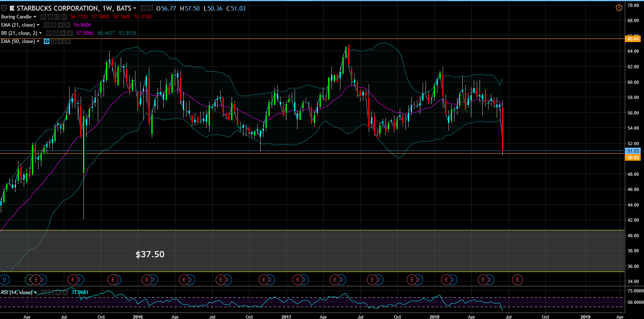Expand the BB (21, close, 2) dropdown arrow
Screen dimensions: 644x319
(41, 33)
